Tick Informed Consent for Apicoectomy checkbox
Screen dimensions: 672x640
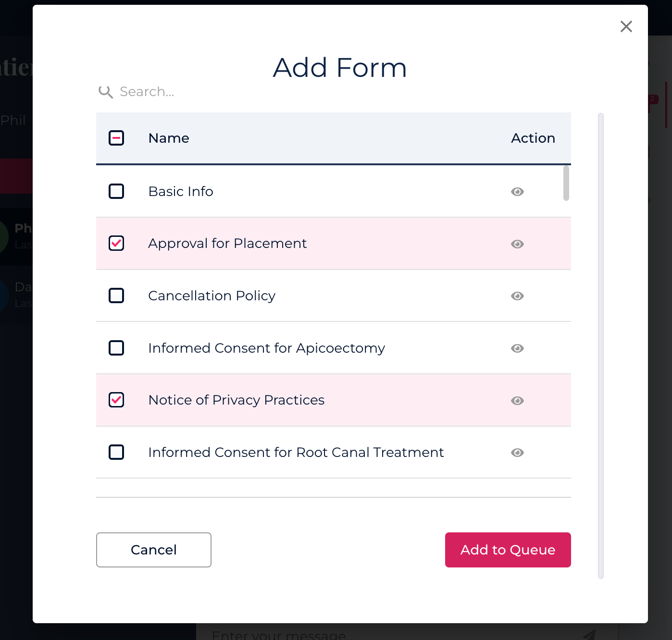coord(116,347)
